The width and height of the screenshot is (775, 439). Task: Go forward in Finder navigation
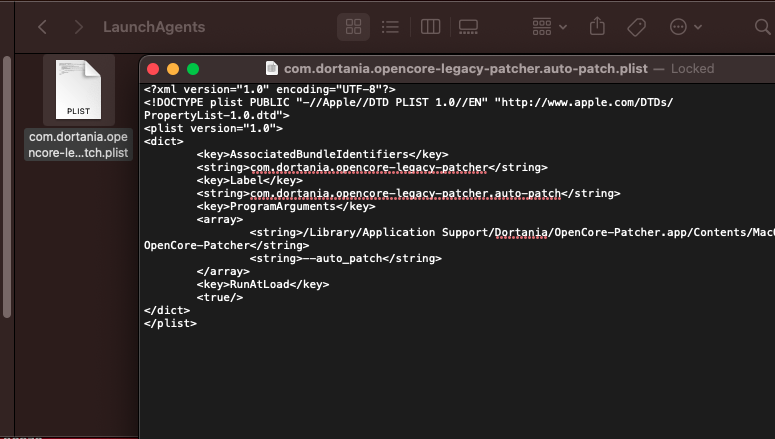[x=78, y=27]
